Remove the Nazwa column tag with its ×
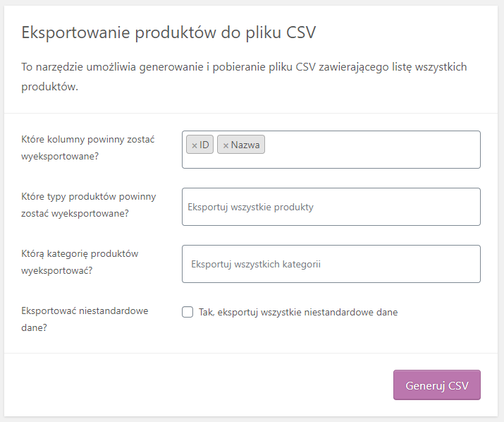 pyautogui.click(x=226, y=145)
